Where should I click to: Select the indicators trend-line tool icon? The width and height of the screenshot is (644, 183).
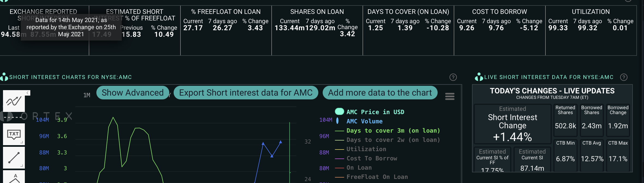coord(14,101)
